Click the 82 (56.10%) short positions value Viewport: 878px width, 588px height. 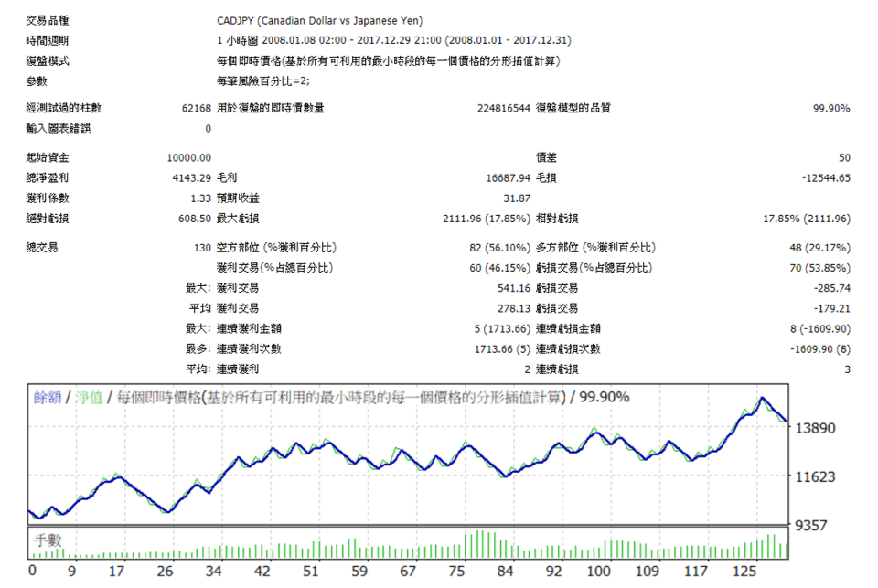pyautogui.click(x=499, y=248)
